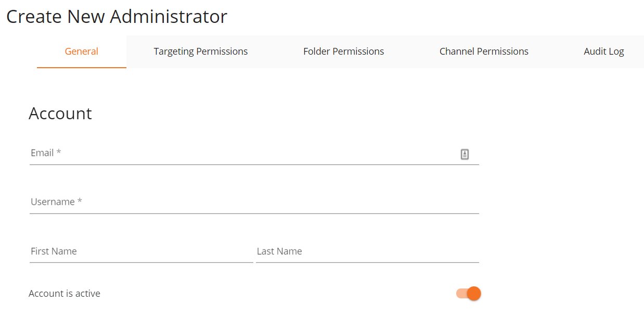Go to the Folder Permissions tab
Image resolution: width=644 pixels, height=327 pixels.
click(344, 52)
